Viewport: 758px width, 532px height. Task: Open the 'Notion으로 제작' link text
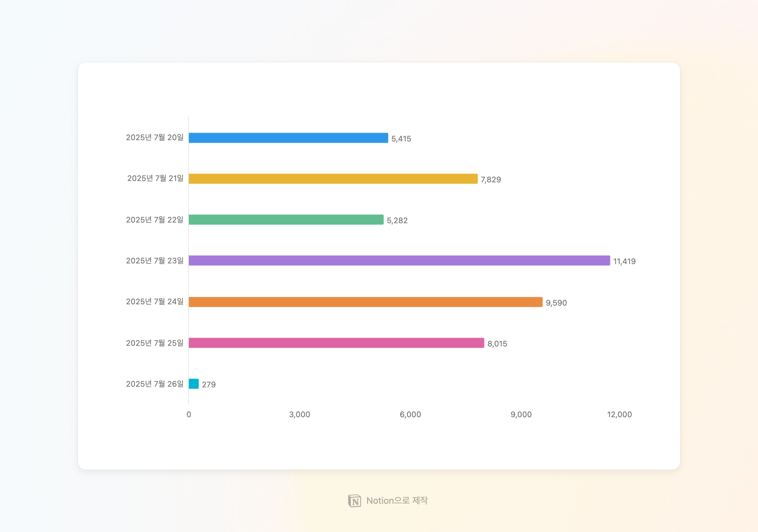397,501
